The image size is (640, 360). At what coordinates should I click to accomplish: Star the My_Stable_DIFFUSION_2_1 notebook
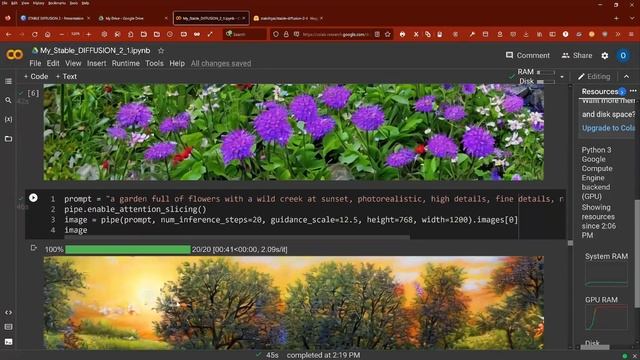161,51
